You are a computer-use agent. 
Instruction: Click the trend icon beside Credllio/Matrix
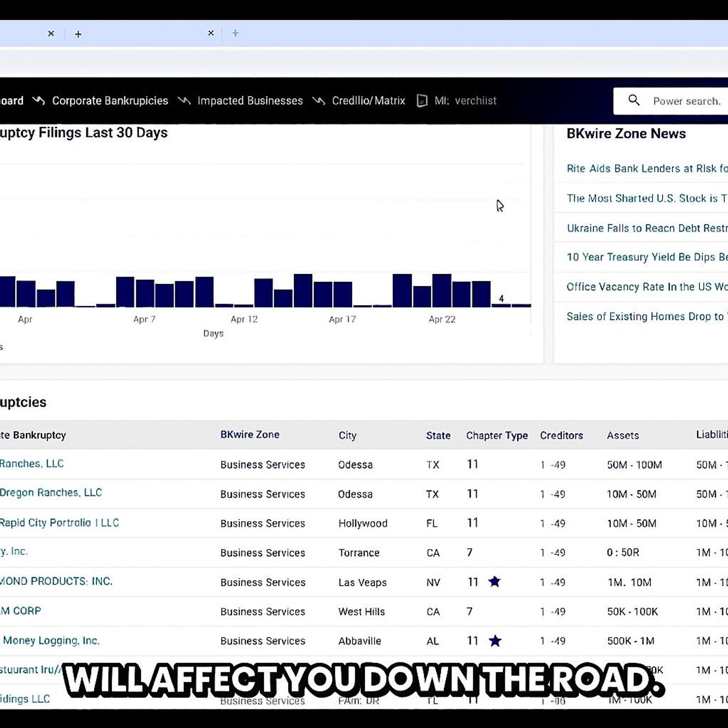(319, 100)
